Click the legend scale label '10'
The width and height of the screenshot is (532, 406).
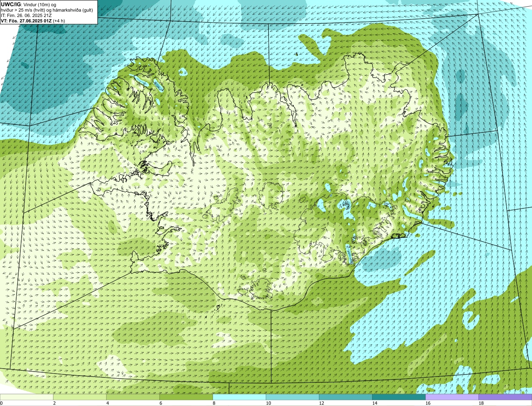click(x=268, y=403)
